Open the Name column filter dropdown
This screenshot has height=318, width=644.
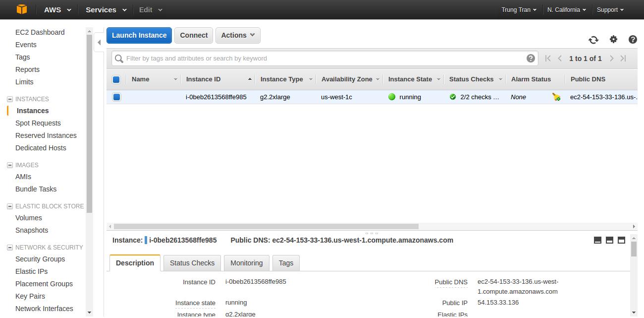tap(175, 79)
